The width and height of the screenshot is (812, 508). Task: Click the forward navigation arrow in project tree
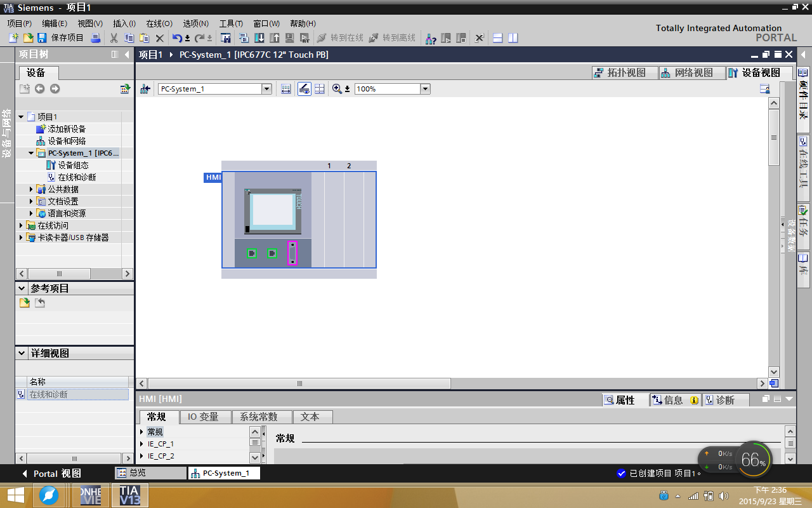[x=55, y=89]
